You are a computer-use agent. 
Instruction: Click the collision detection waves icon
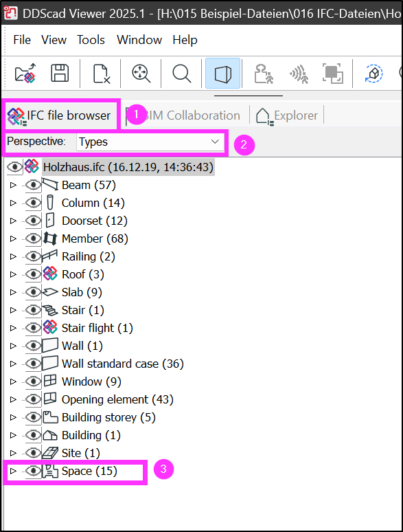(299, 74)
